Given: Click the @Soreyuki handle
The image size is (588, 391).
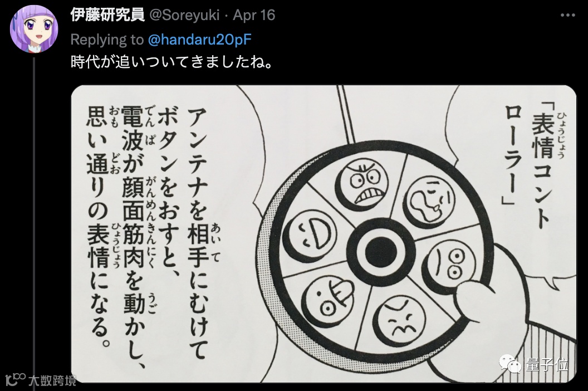Looking at the screenshot, I should (184, 16).
